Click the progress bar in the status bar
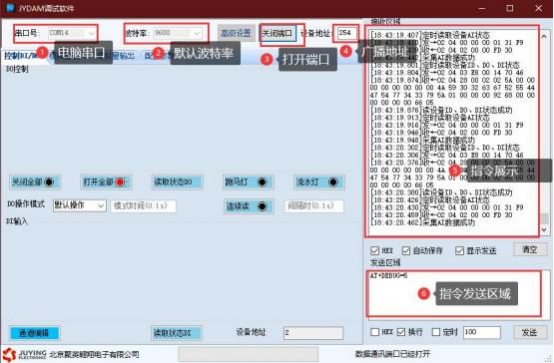The height and width of the screenshot is (363, 554). coord(248,354)
